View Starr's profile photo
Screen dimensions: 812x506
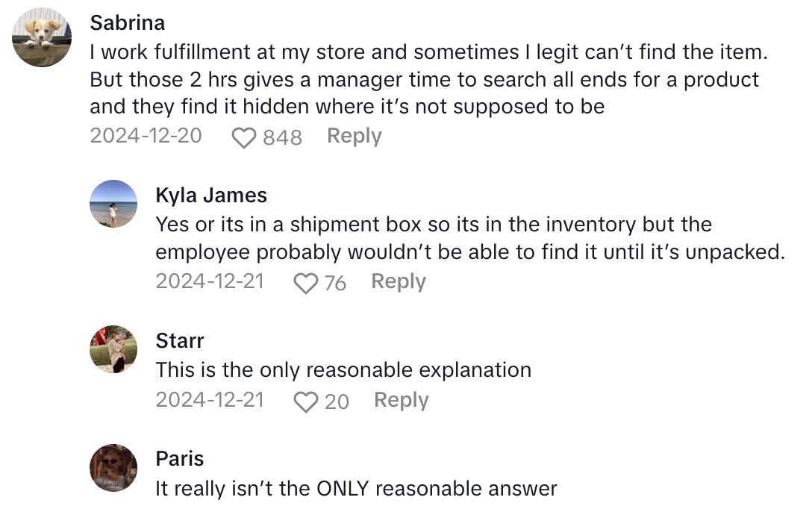tap(113, 349)
